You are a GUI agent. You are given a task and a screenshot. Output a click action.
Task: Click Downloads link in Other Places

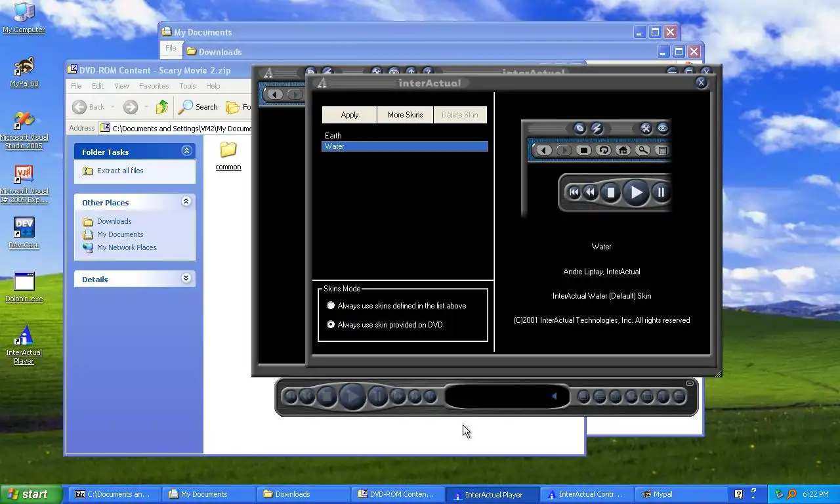click(114, 221)
